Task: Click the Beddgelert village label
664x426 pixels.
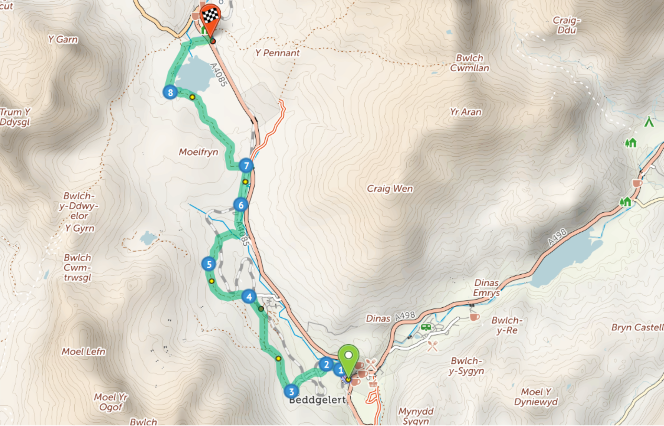Action: point(318,400)
